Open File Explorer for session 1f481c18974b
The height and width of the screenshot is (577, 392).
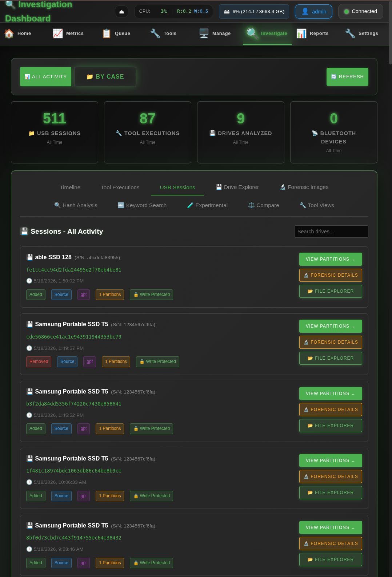click(x=331, y=493)
